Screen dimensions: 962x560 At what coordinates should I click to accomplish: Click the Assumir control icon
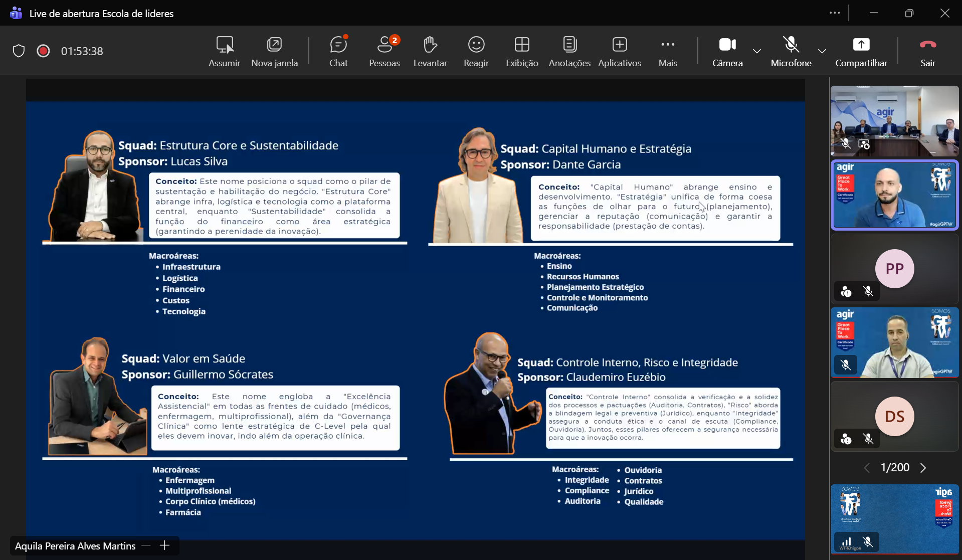[x=224, y=51]
